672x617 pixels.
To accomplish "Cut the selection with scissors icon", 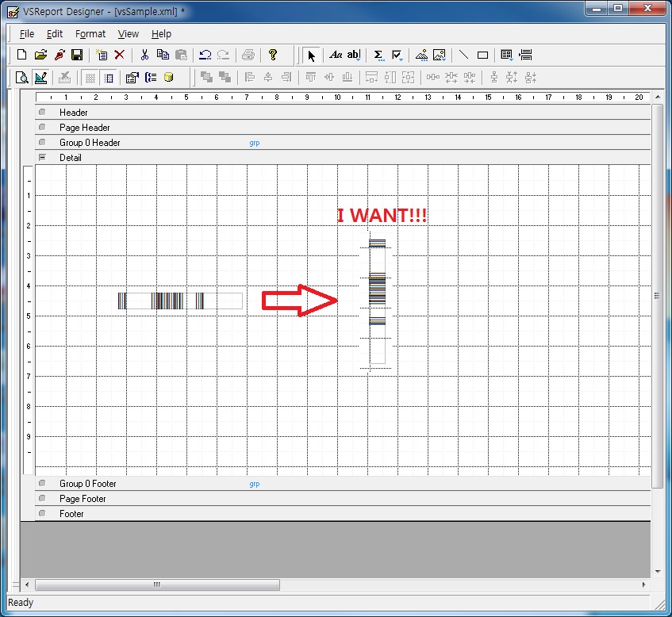I will pos(144,55).
